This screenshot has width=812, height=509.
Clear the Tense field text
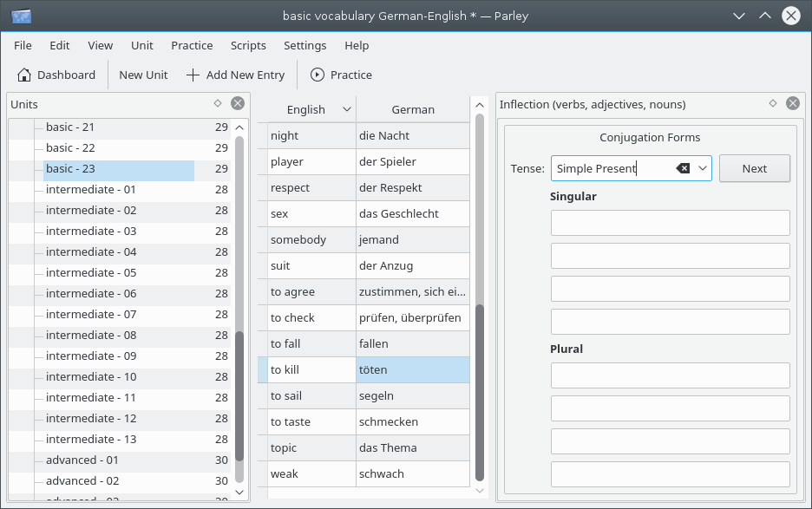tap(683, 168)
